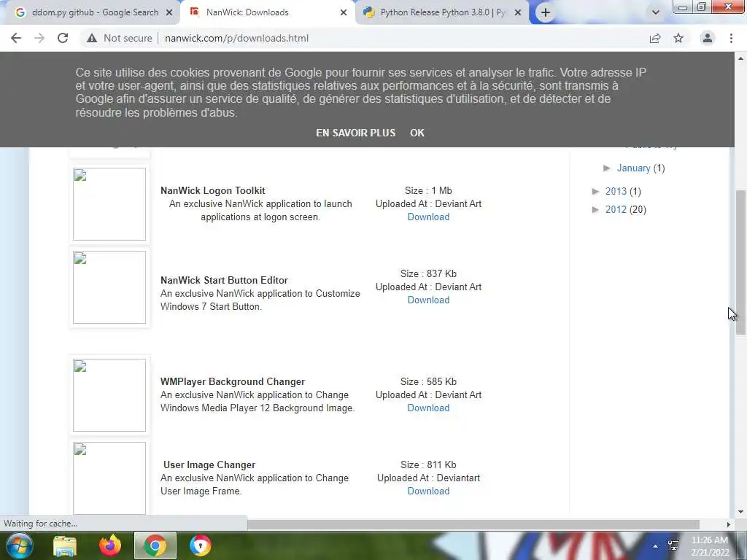Open the January archive link
This screenshot has height=560, width=747.
[x=633, y=168]
